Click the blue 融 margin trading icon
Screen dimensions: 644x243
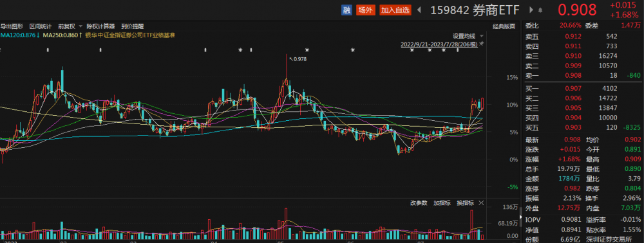(x=346, y=10)
